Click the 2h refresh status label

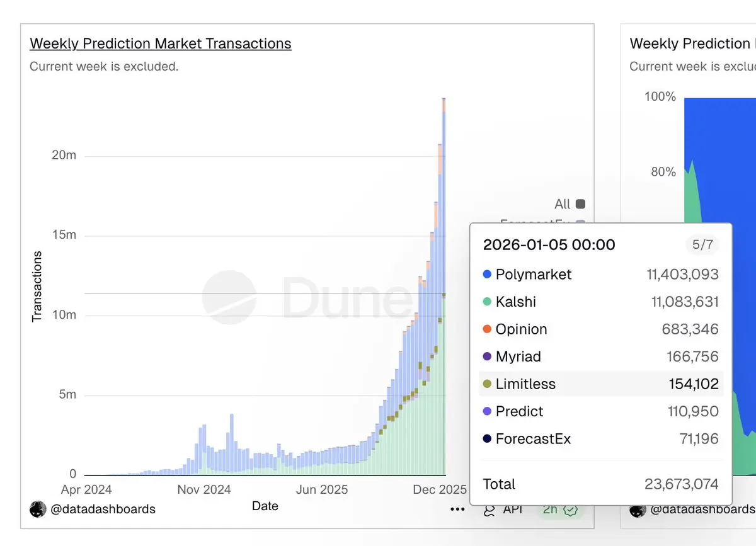pos(550,509)
